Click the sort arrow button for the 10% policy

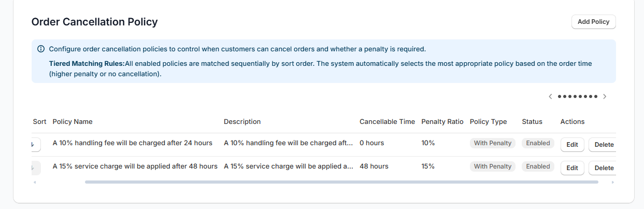(x=35, y=144)
